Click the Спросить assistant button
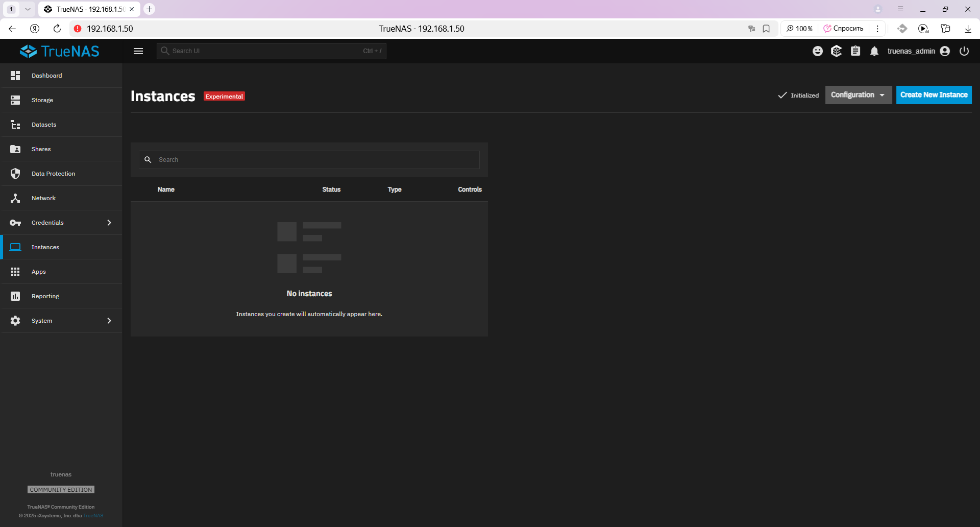Screen dimensions: 980x527 pyautogui.click(x=843, y=29)
